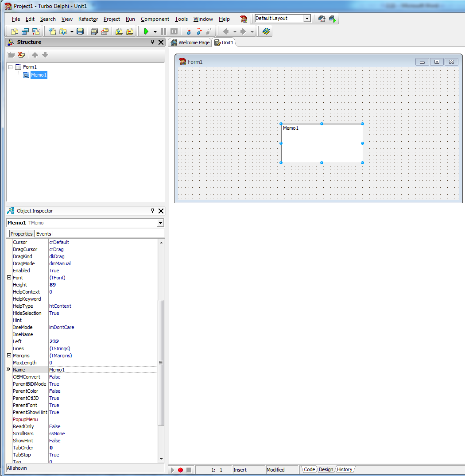Move item up in Structure pane
This screenshot has height=476, width=465.
tap(35, 54)
